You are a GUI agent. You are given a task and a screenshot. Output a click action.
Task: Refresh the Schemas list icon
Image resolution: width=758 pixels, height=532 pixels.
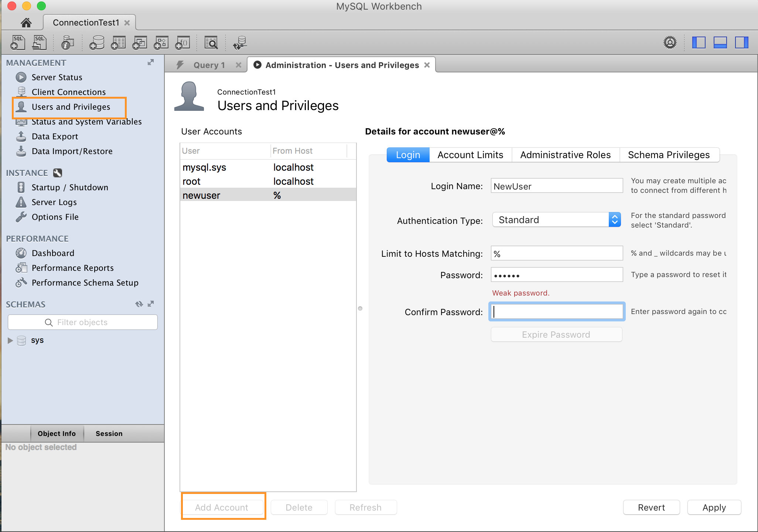point(139,304)
